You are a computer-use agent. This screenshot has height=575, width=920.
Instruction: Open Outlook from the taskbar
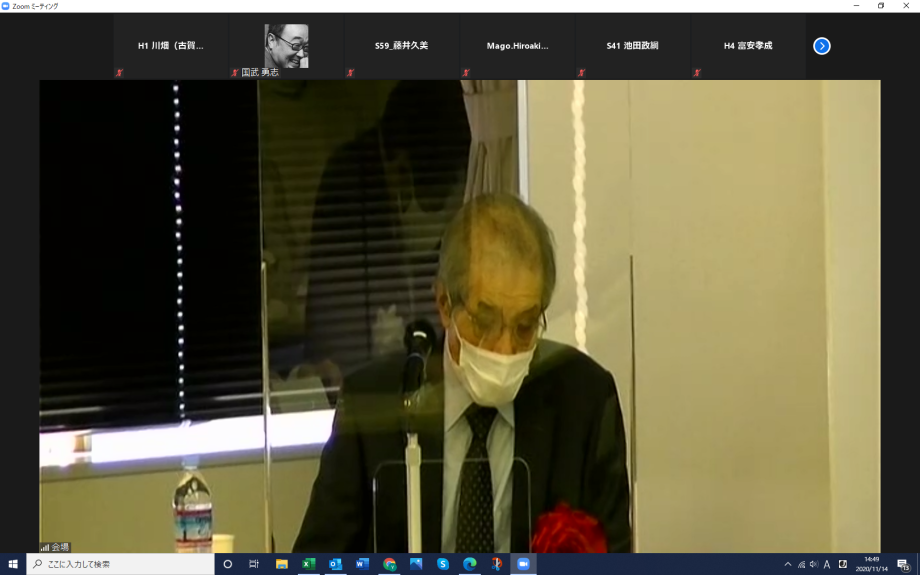tap(336, 564)
